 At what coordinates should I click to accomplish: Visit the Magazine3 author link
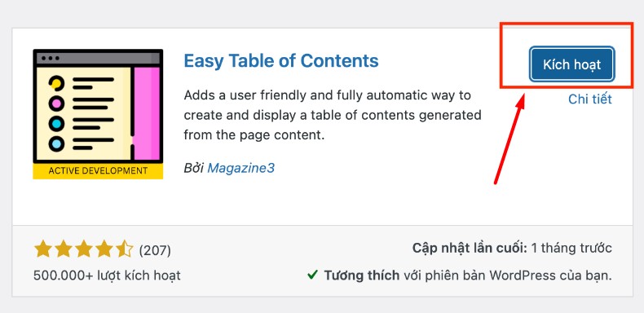pos(240,168)
